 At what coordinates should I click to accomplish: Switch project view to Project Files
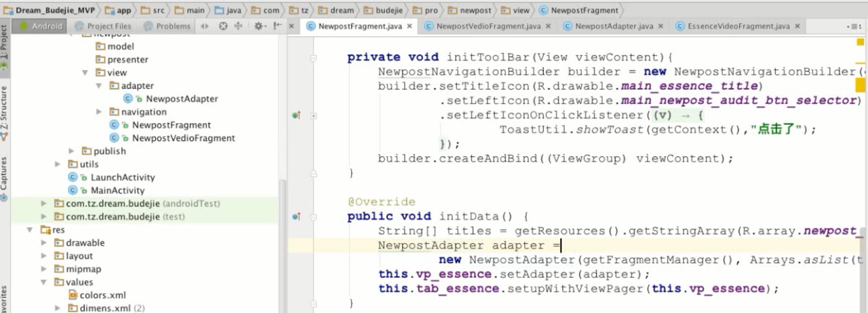[x=102, y=26]
